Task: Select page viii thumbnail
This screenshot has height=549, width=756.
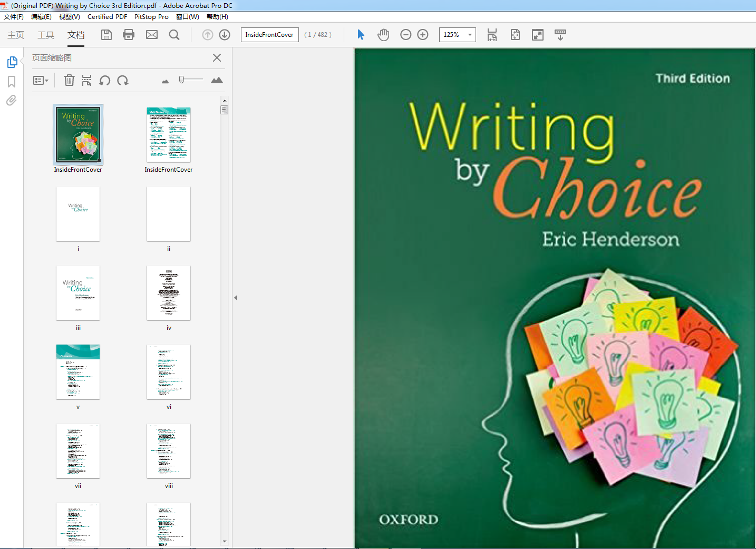Action: point(169,450)
